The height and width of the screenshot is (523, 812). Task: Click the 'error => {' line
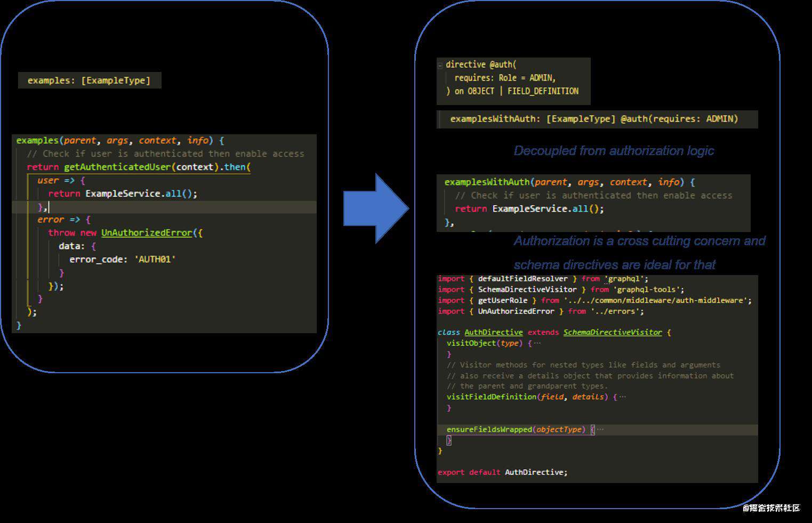[64, 220]
